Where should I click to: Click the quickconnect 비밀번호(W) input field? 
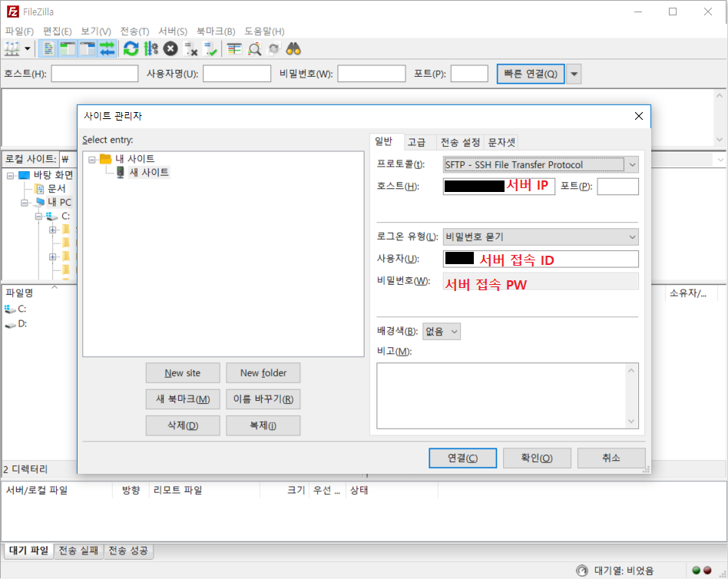372,74
